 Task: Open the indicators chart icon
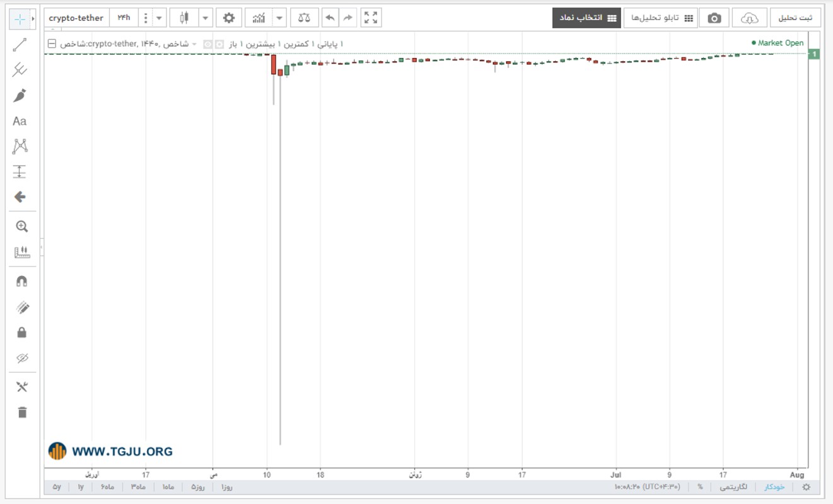pyautogui.click(x=259, y=18)
